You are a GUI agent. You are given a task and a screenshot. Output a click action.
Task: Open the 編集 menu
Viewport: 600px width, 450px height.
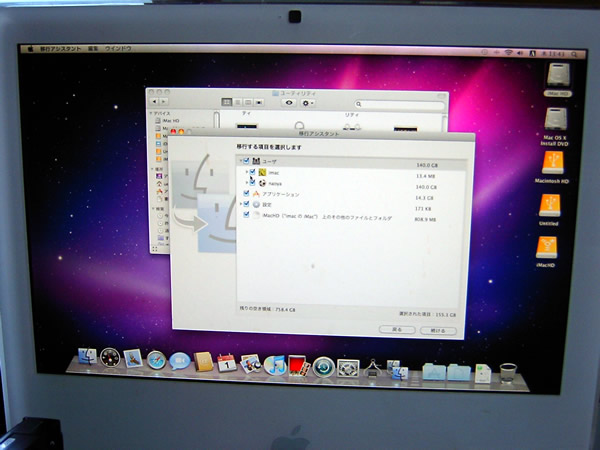pyautogui.click(x=93, y=49)
